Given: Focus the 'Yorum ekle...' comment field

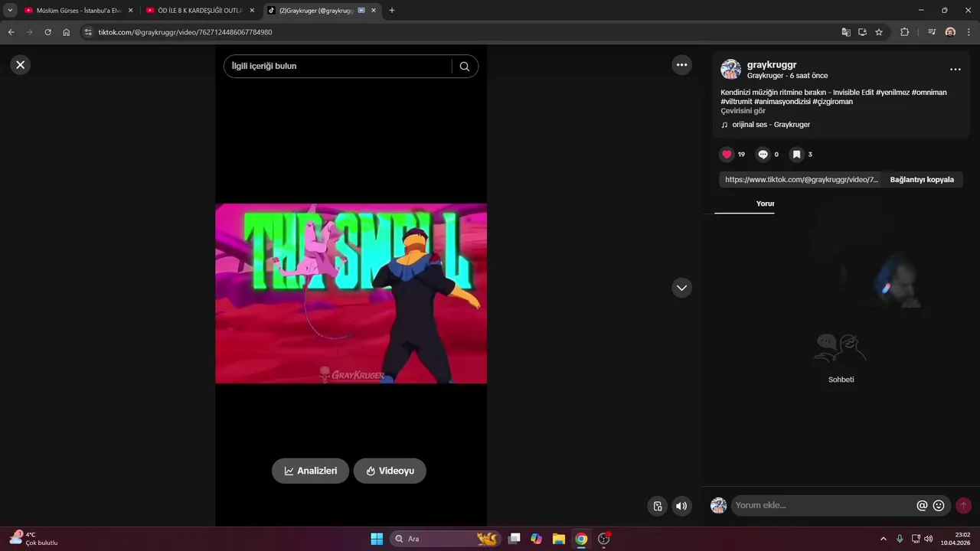Looking at the screenshot, I should tap(823, 506).
